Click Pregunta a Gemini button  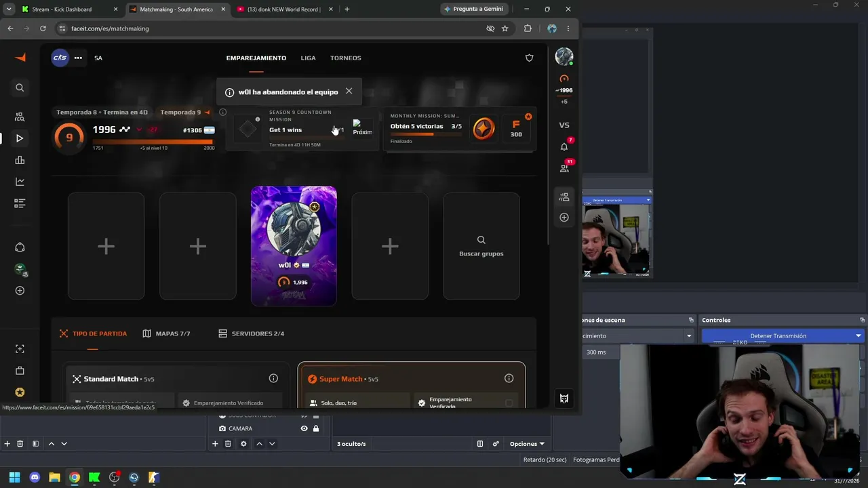coord(474,9)
